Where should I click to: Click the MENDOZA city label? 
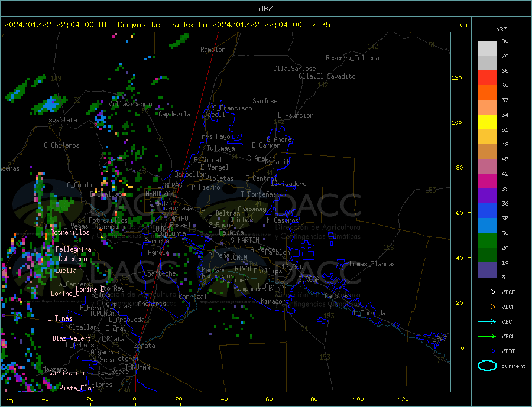(158, 194)
